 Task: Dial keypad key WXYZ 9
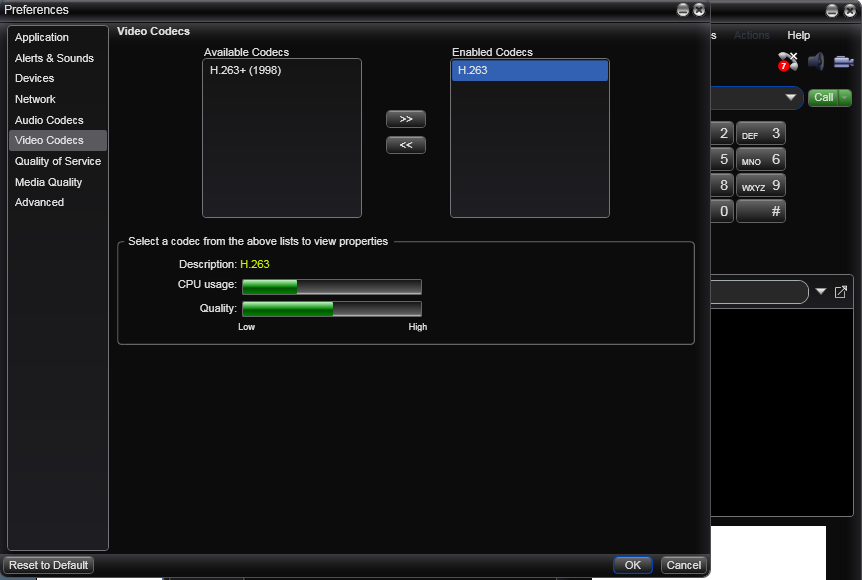tap(761, 185)
